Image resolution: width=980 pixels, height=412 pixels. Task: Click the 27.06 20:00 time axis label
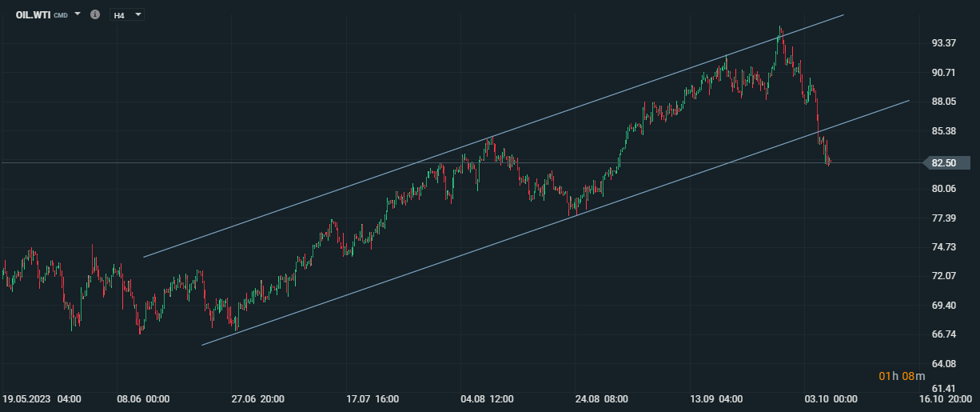coord(258,398)
